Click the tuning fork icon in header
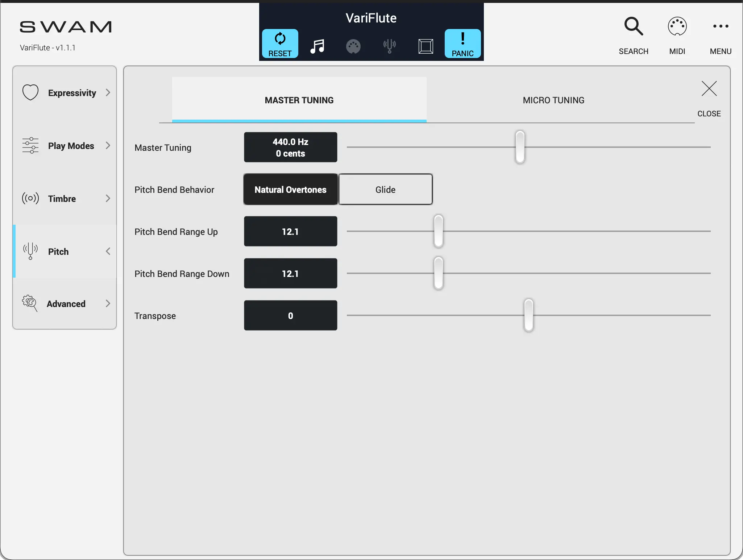This screenshot has width=743, height=560. click(389, 46)
